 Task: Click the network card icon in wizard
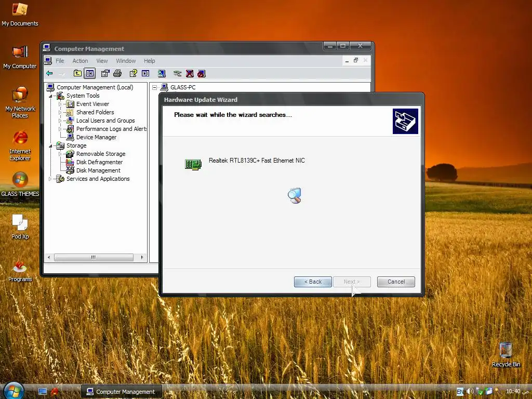pos(193,165)
